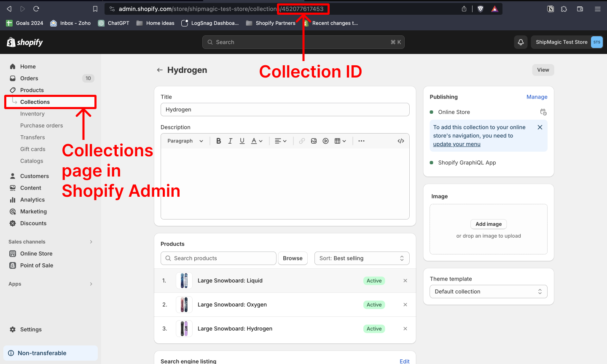Click the View button
This screenshot has width=607, height=364.
(543, 70)
